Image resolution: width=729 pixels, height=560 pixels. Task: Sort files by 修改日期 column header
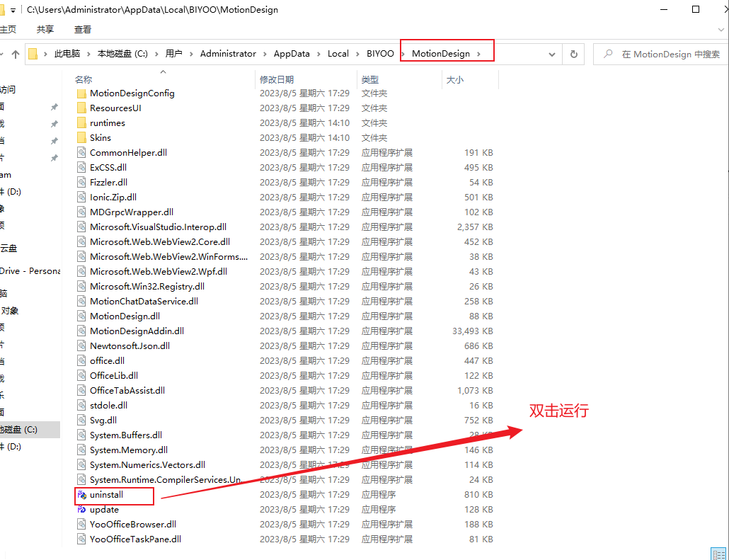click(x=277, y=80)
